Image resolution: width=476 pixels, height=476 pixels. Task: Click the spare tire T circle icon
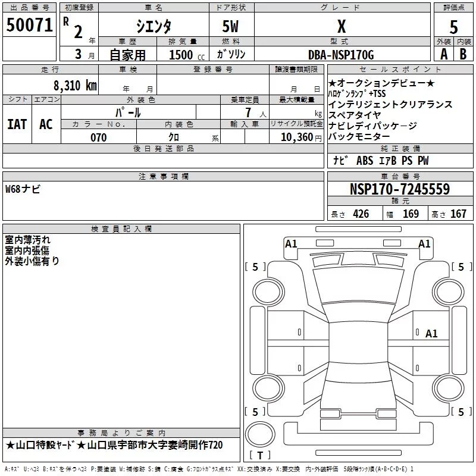[260, 434]
